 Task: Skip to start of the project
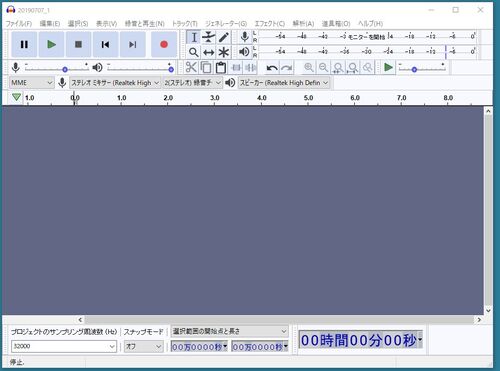point(105,44)
